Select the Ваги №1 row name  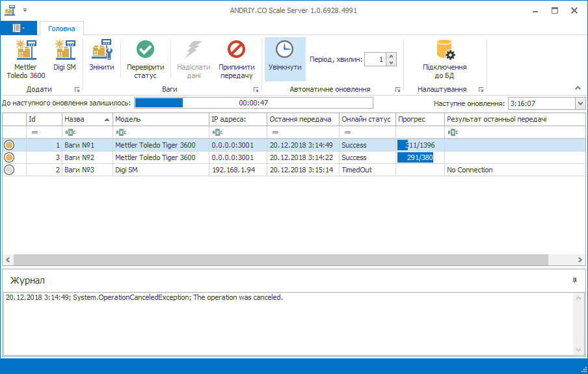click(79, 145)
